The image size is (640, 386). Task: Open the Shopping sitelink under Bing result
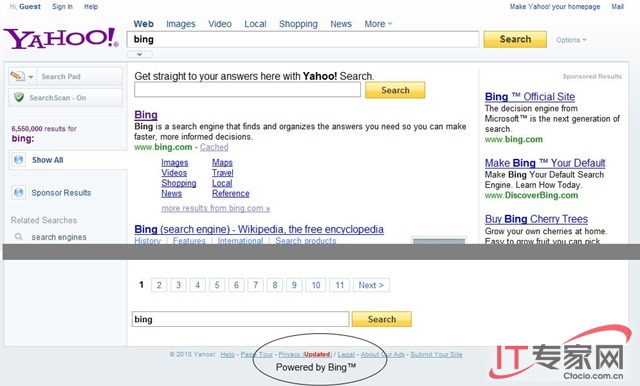(179, 183)
